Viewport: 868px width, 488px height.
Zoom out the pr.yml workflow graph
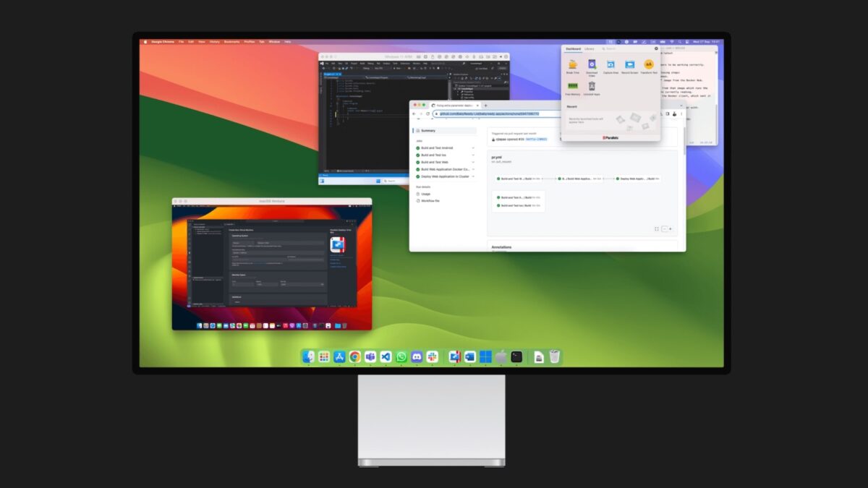pos(665,228)
